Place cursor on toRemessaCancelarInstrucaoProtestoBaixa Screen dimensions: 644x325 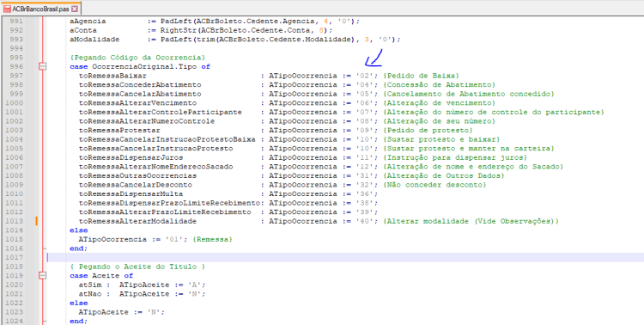167,139
